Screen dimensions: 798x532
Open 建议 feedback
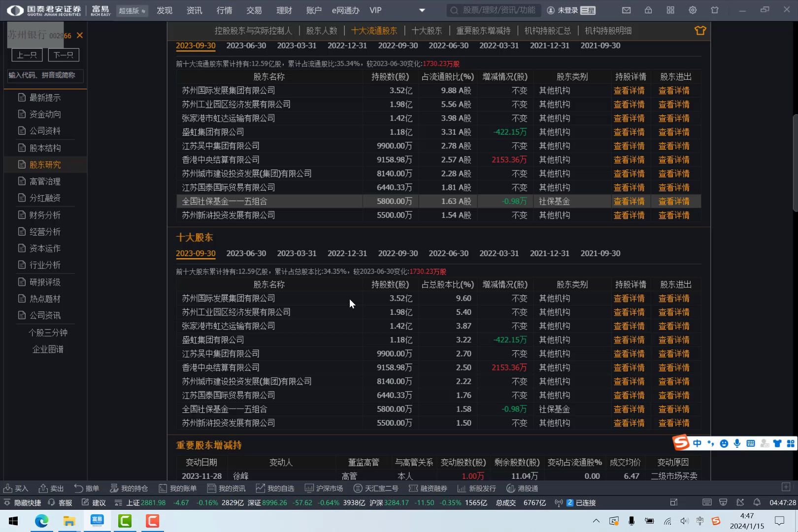click(x=94, y=502)
